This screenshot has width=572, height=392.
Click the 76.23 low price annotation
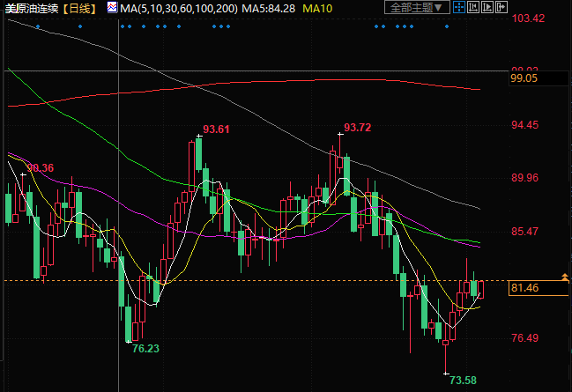[x=145, y=349]
